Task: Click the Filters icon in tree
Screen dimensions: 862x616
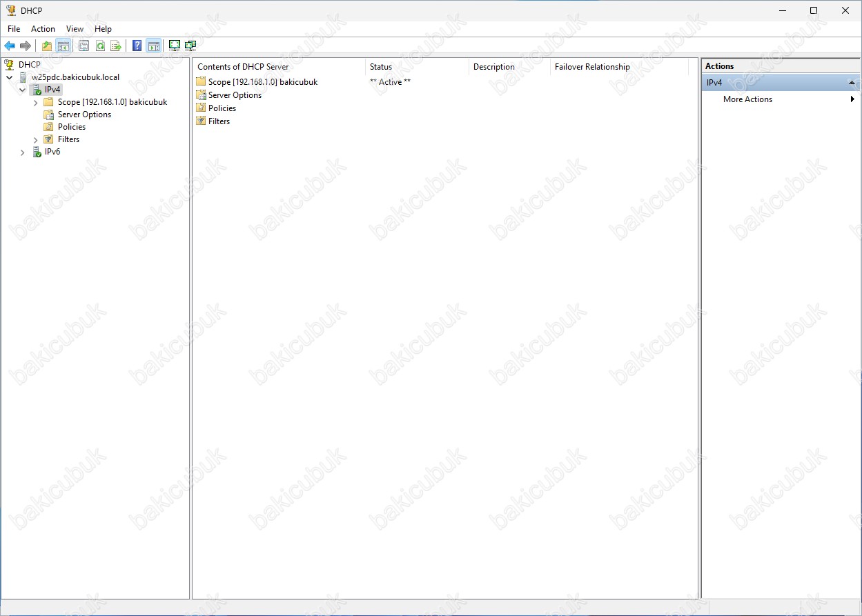Action: point(48,139)
